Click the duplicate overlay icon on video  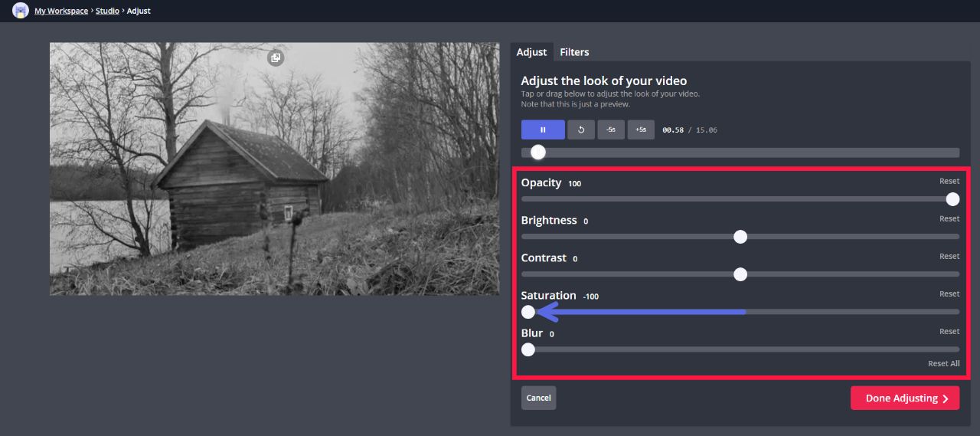click(x=276, y=58)
